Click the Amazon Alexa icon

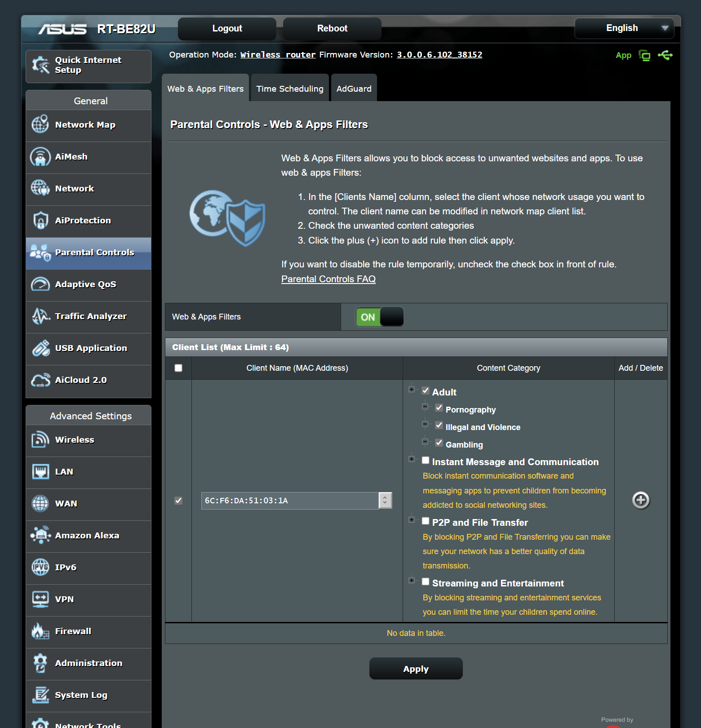[x=40, y=535]
